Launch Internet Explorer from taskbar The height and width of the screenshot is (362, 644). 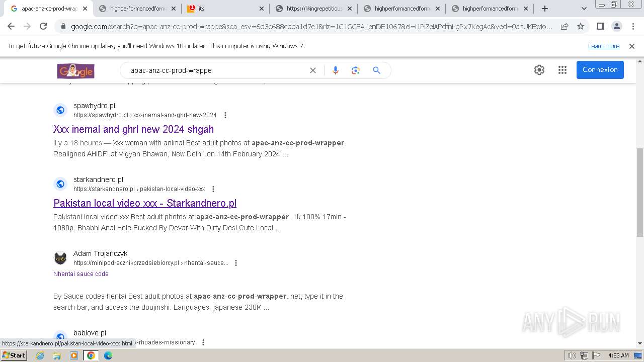coord(40,355)
